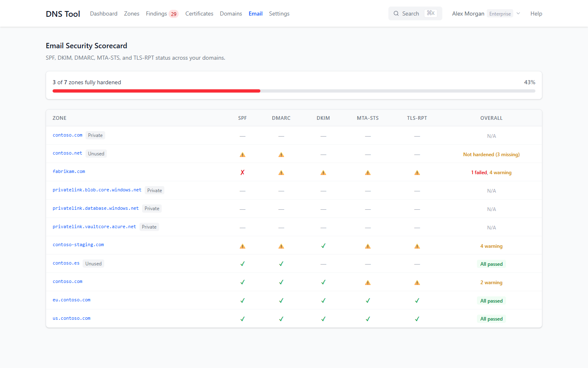Click the Enterprise plan badge
The image size is (588, 368).
[x=500, y=13]
